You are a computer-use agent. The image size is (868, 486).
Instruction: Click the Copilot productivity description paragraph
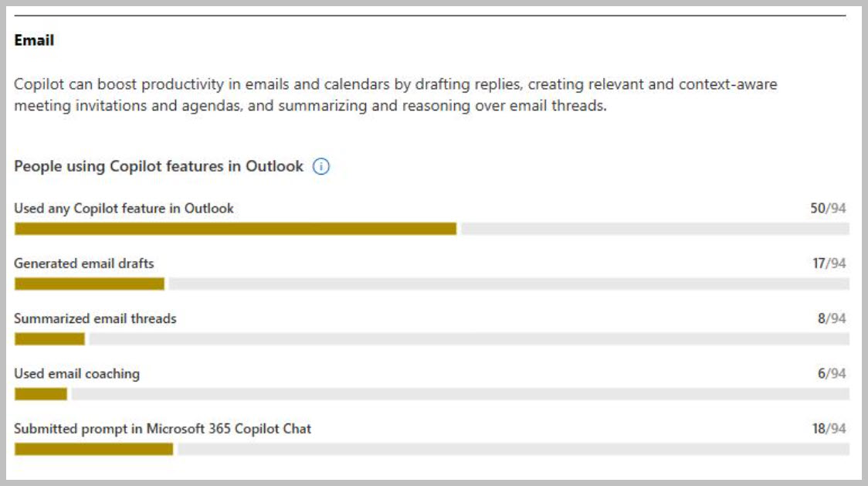395,95
